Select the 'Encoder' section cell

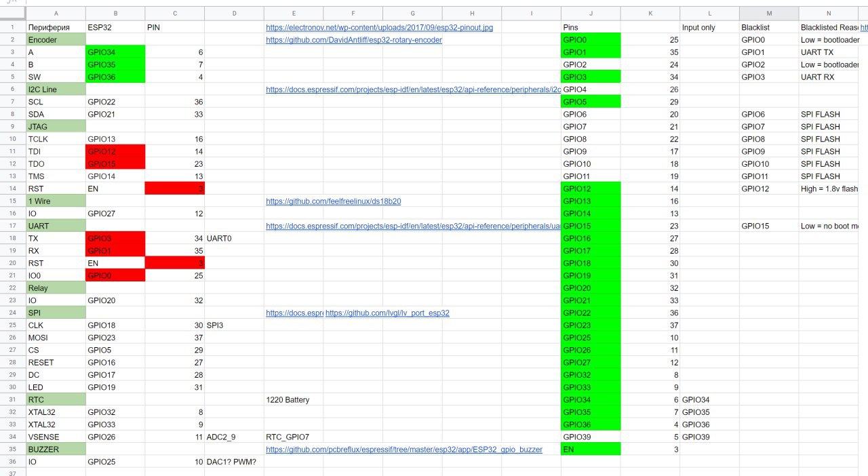tap(56, 40)
